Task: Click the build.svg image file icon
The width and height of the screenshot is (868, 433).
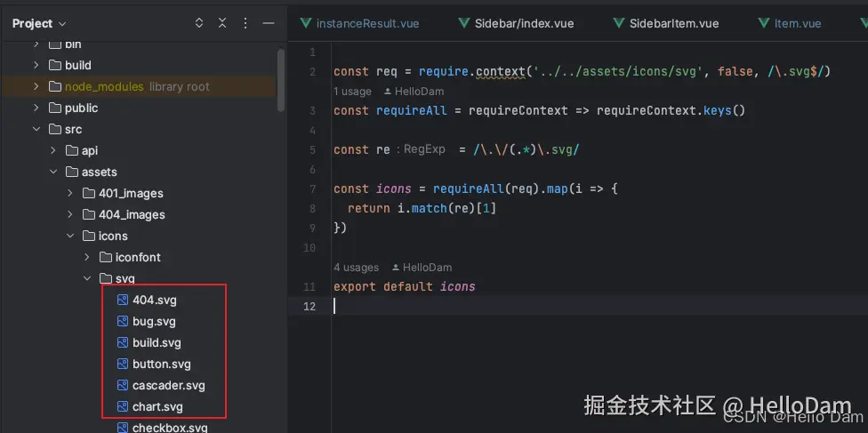Action: 123,342
